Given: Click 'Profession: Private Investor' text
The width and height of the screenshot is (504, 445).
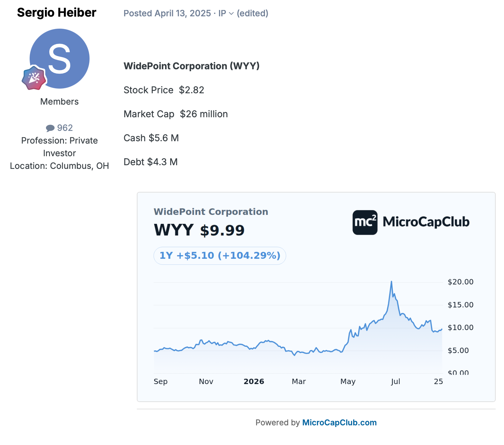Looking at the screenshot, I should tap(60, 147).
